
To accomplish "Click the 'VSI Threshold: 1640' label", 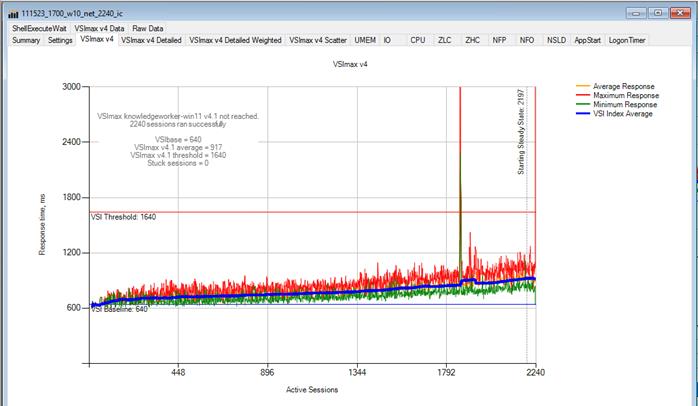I will pyautogui.click(x=124, y=217).
